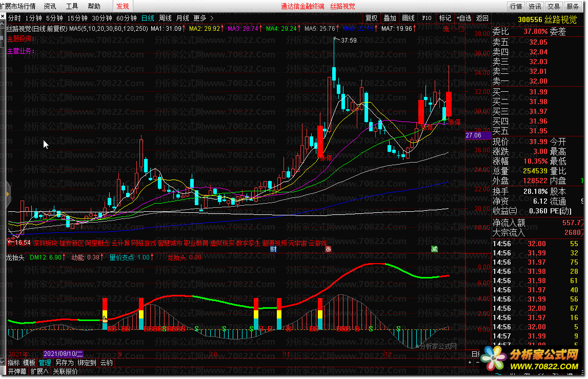
Task: Click the left edge orange expand arrow
Action: point(8,194)
